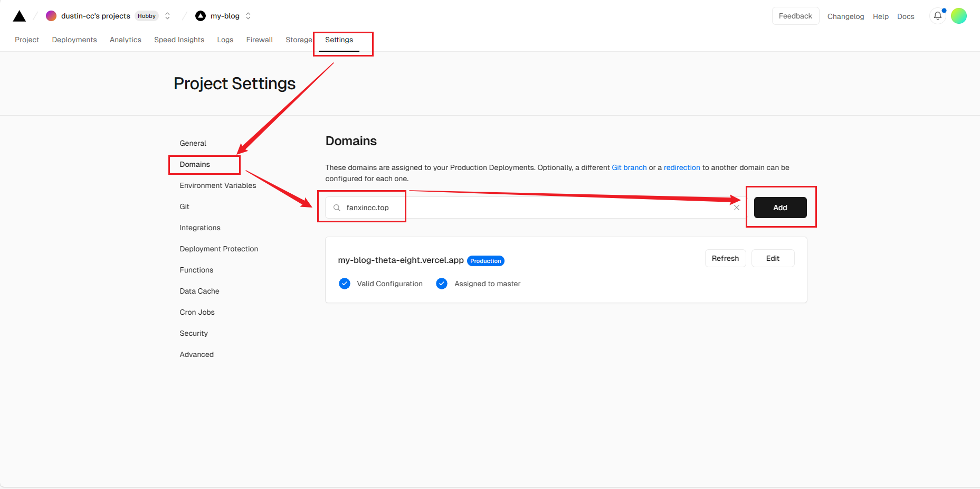Screen dimensions: 980x489
Task: Open the user avatar menu
Action: click(x=958, y=16)
